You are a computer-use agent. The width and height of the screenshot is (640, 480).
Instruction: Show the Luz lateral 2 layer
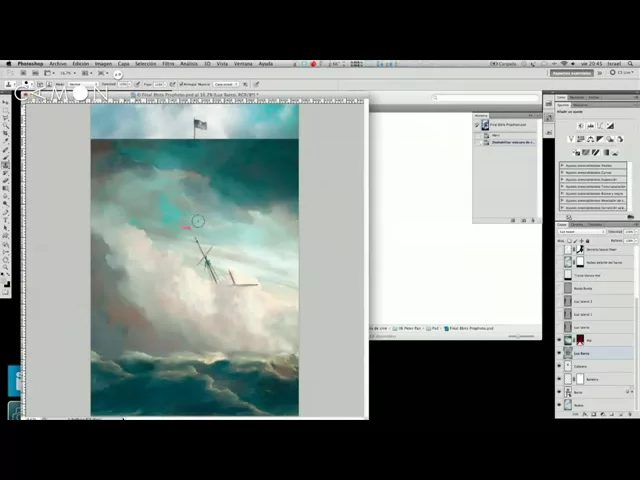click(x=559, y=301)
